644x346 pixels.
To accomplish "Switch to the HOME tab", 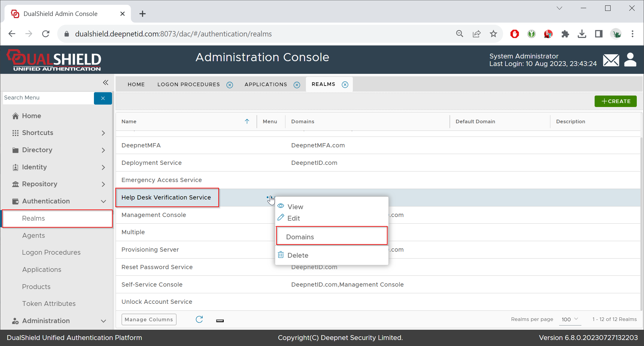I will coord(136,84).
